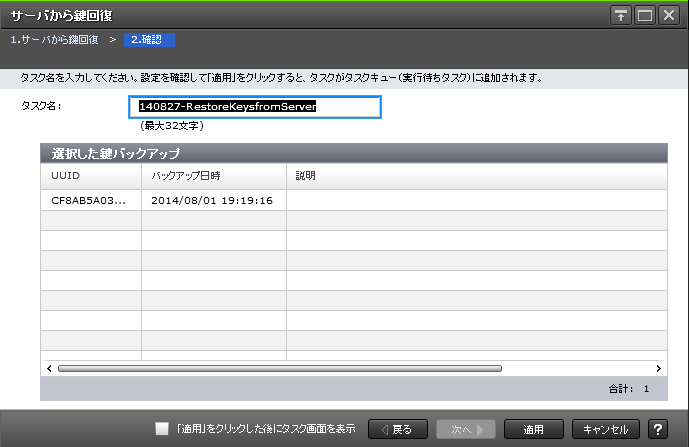Click 適用 to apply the task
Screen dimensions: 689x447
[x=533, y=429]
